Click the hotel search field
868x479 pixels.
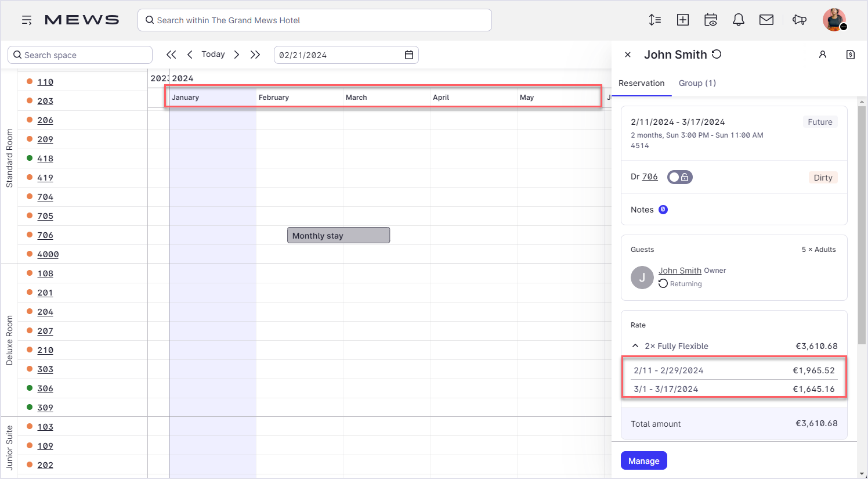pos(314,20)
